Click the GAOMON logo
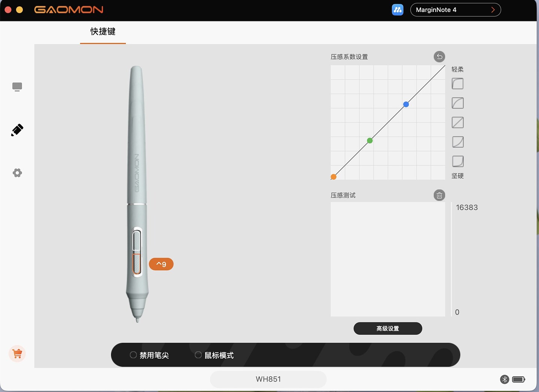The height and width of the screenshot is (392, 539). click(x=69, y=10)
